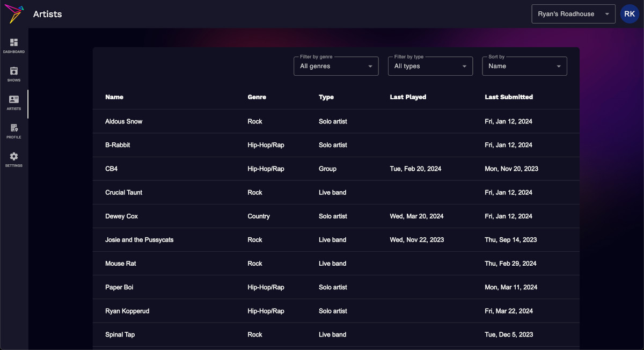This screenshot has height=350, width=644.
Task: Open the RK account avatar menu
Action: click(629, 13)
